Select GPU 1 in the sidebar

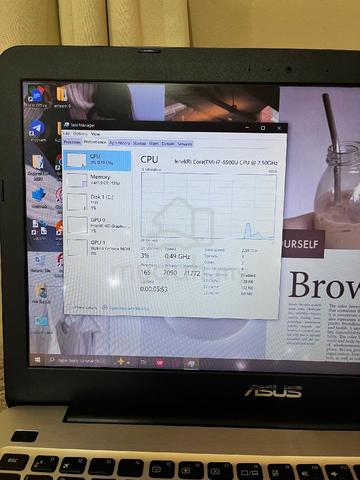(99, 247)
